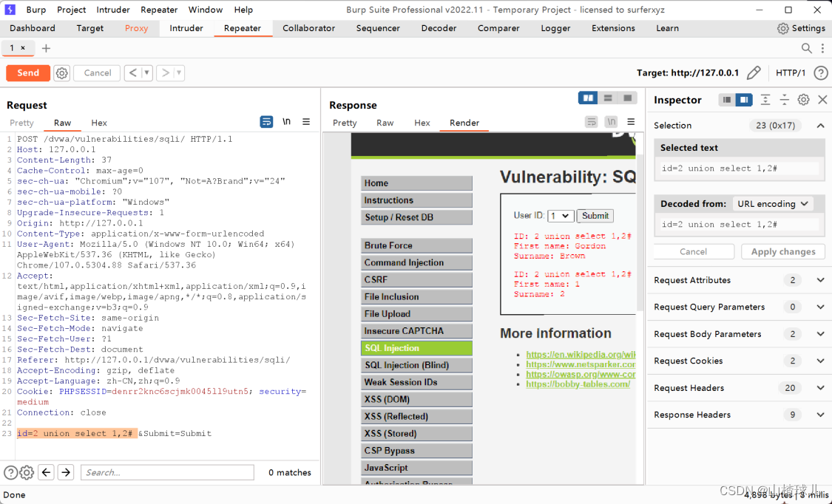This screenshot has height=504, width=832.
Task: Jump to previous search match arrow
Action: pos(46,472)
